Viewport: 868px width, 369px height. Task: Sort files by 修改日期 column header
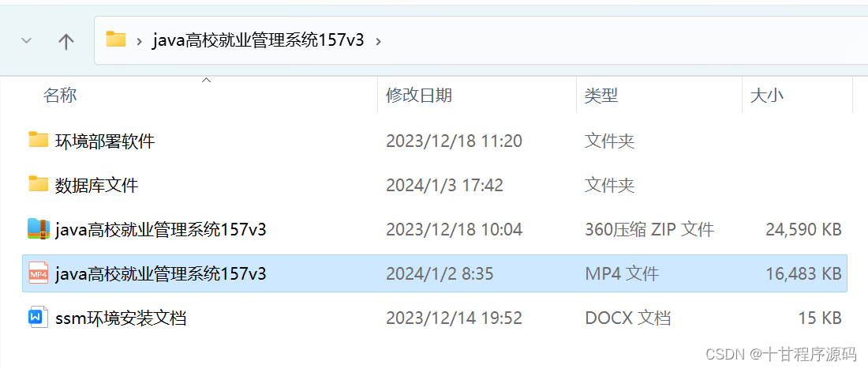[419, 96]
